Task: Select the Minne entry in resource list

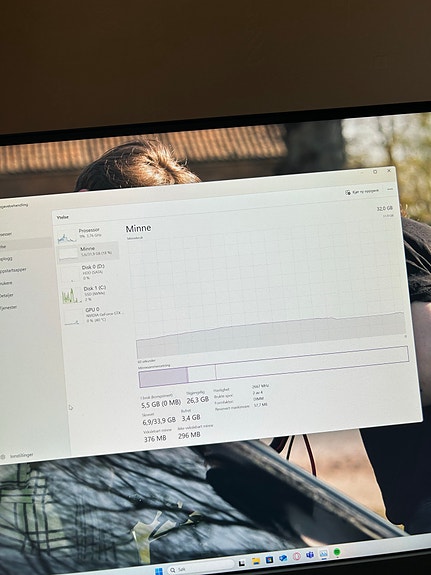Action: (x=88, y=251)
